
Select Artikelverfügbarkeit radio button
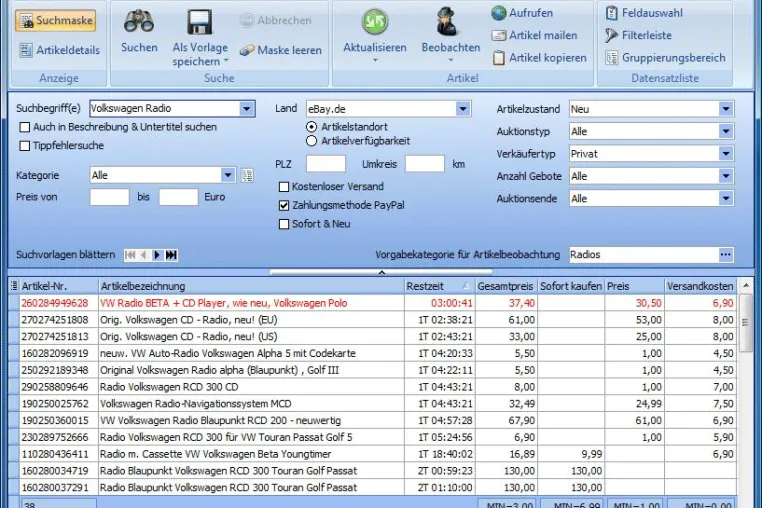(312, 141)
